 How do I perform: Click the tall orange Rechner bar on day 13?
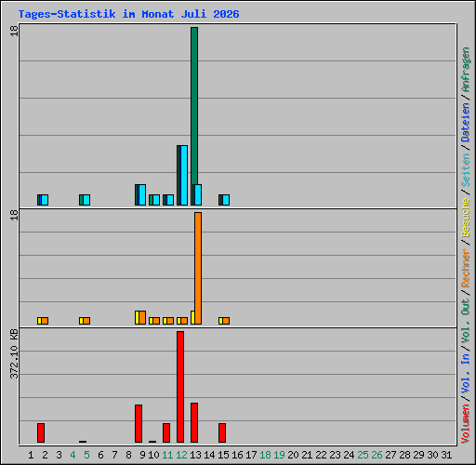click(x=198, y=268)
